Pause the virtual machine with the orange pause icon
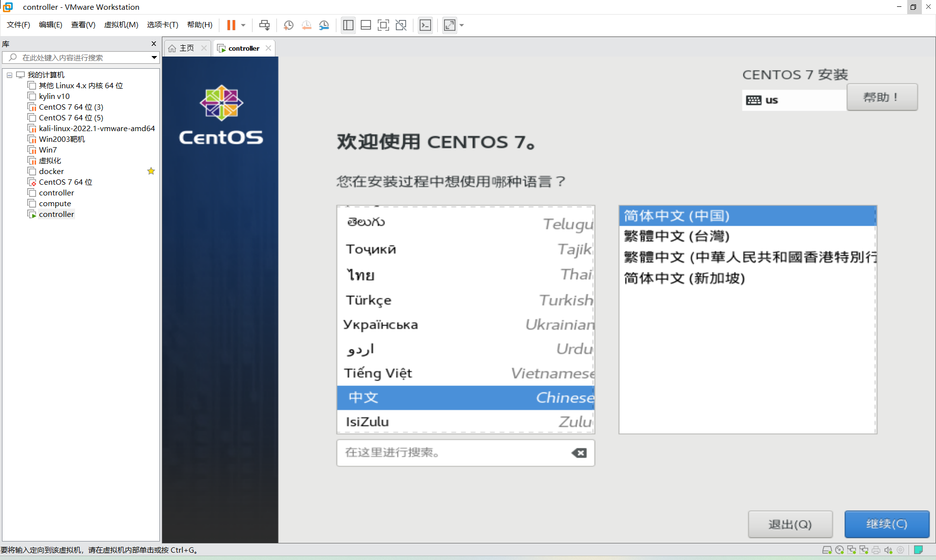Screen dimensions: 936x560 [231, 25]
